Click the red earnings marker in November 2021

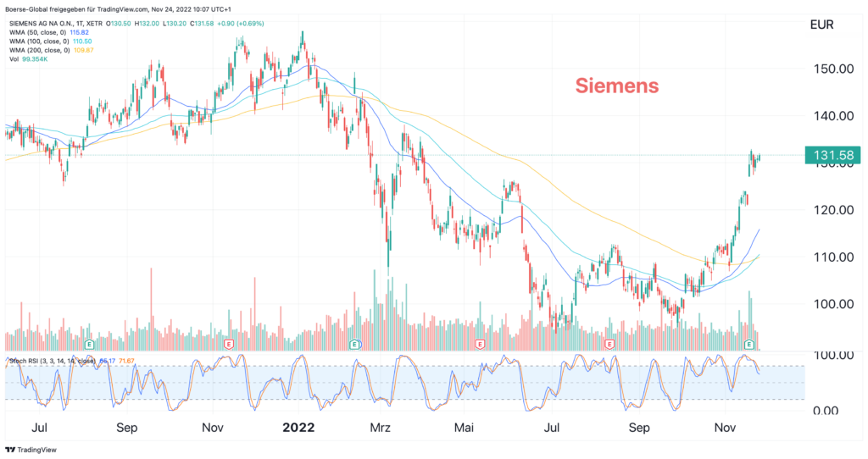229,345
